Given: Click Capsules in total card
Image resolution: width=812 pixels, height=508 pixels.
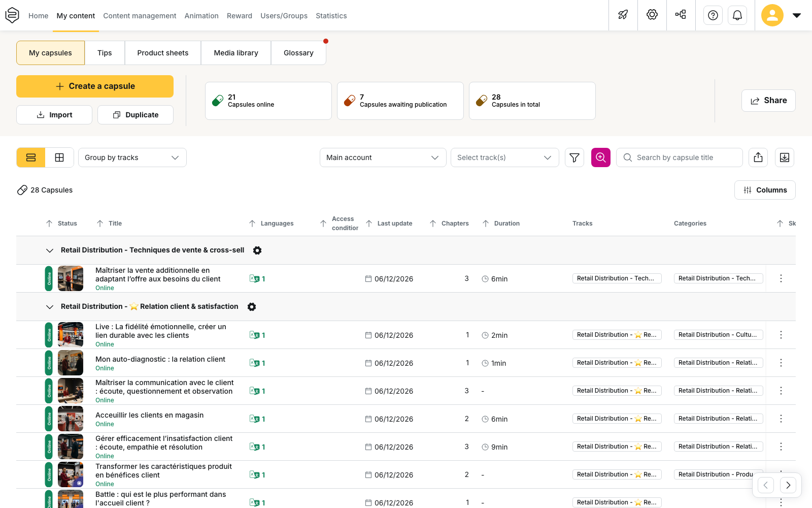Looking at the screenshot, I should (532, 101).
